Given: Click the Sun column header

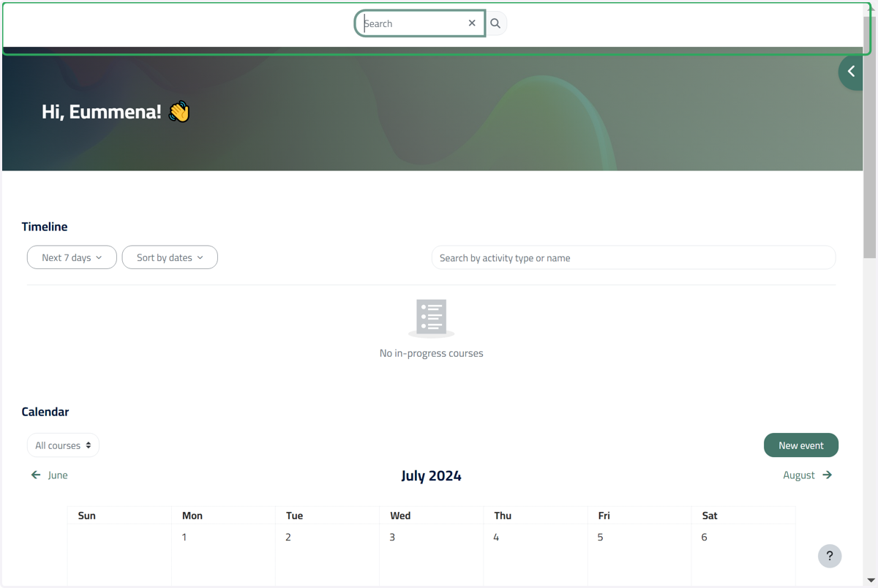Looking at the screenshot, I should click(x=87, y=516).
